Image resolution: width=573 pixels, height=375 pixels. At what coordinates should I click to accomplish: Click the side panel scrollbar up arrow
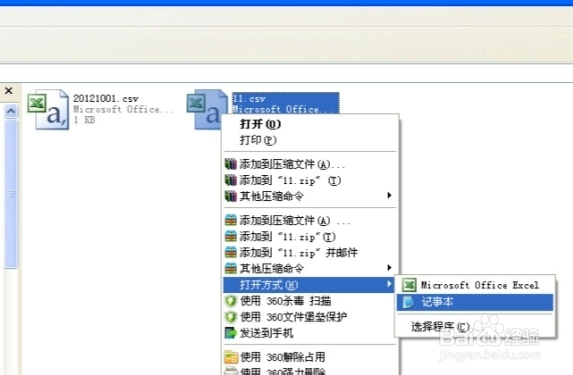pos(11,111)
